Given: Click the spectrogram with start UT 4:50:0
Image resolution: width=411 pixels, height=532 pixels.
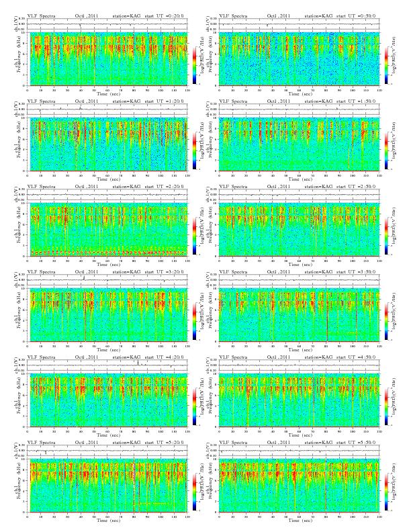Looking at the screenshot, I should 299,400.
